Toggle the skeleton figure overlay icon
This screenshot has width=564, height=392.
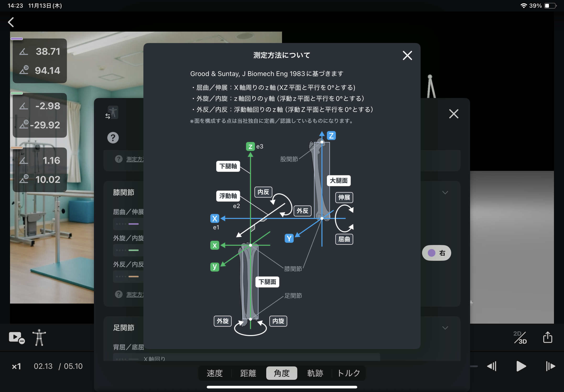click(x=39, y=338)
